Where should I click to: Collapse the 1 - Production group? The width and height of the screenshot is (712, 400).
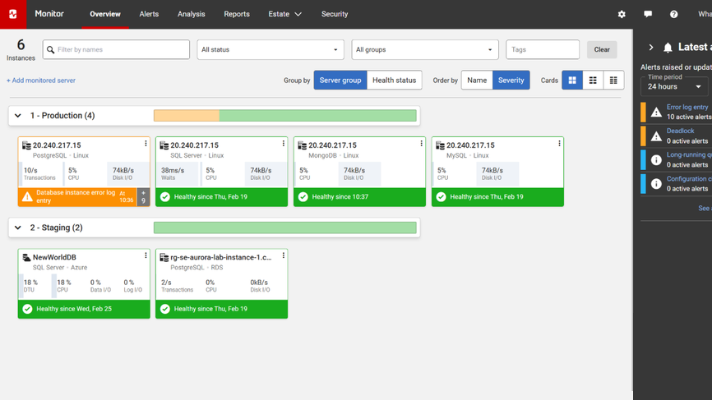pyautogui.click(x=18, y=116)
